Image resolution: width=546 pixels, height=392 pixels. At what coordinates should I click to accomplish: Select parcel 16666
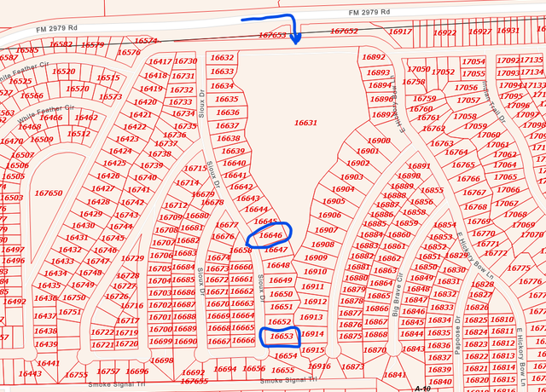click(x=243, y=341)
